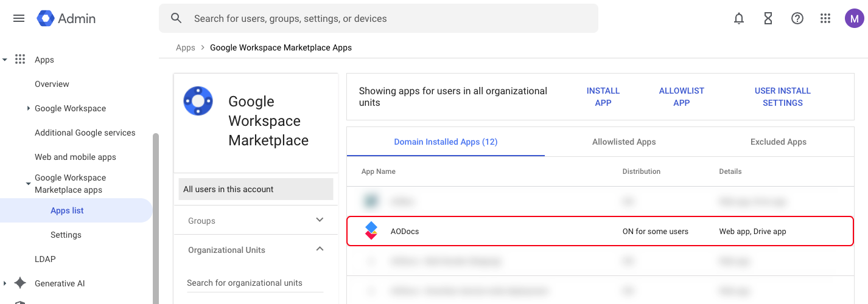The height and width of the screenshot is (304, 868).
Task: Open the main hamburger menu
Action: pos(19,18)
